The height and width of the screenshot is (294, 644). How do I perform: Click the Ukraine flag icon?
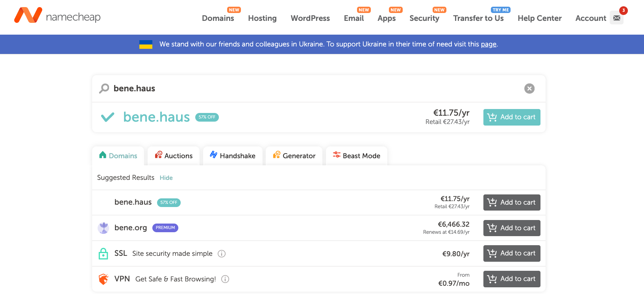click(146, 44)
